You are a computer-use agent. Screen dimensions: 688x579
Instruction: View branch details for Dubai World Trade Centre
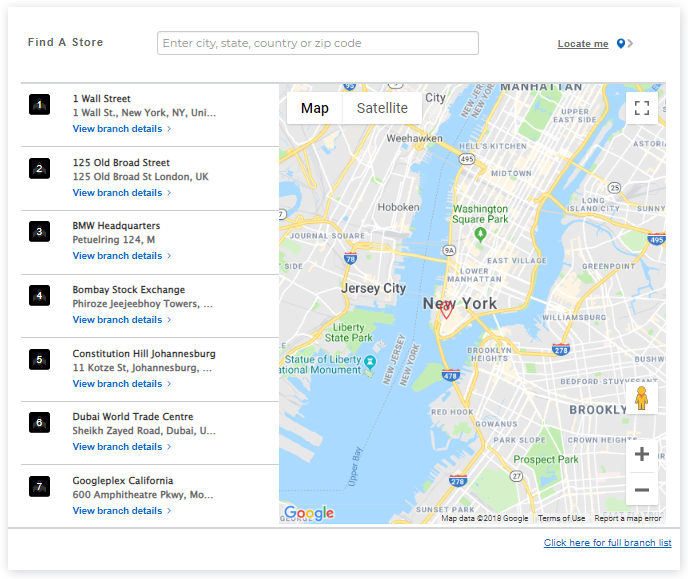click(122, 447)
